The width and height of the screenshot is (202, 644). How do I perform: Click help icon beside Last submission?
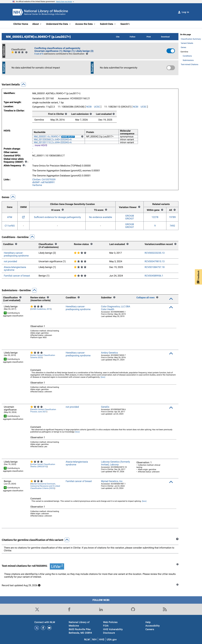[x=91, y=114]
